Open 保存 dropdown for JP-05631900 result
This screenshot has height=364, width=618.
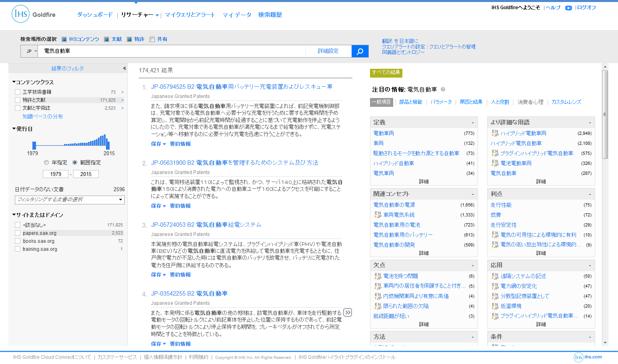(158, 206)
